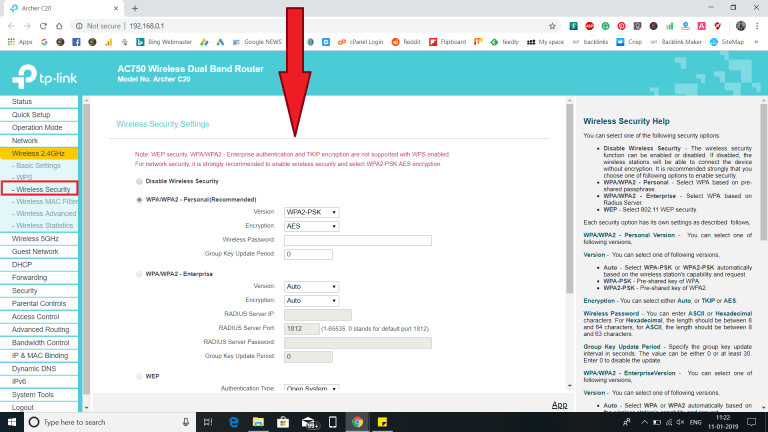Select WPA/WPA2 - Enterprise radio option
Screen dimensions: 768x432
[x=138, y=272]
